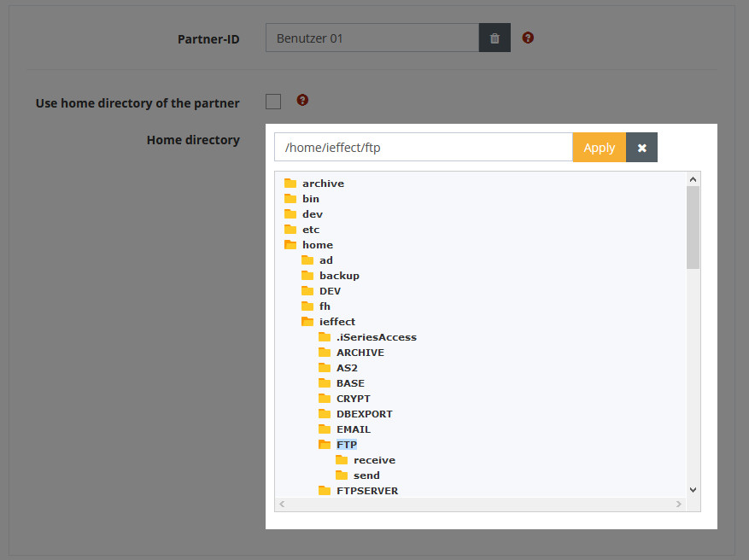Click the vertical scrollbar thumb in tree
Image resolution: width=749 pixels, height=560 pixels.
pyautogui.click(x=693, y=226)
